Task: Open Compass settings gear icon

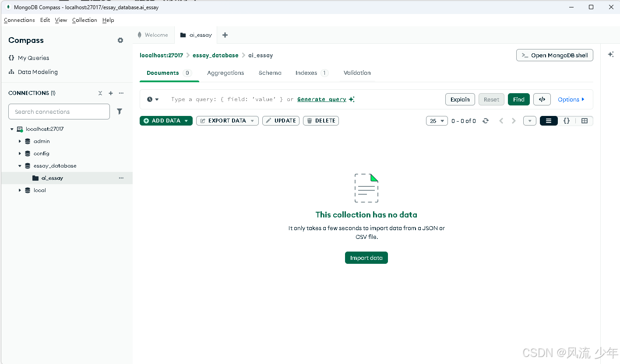Action: pyautogui.click(x=120, y=40)
